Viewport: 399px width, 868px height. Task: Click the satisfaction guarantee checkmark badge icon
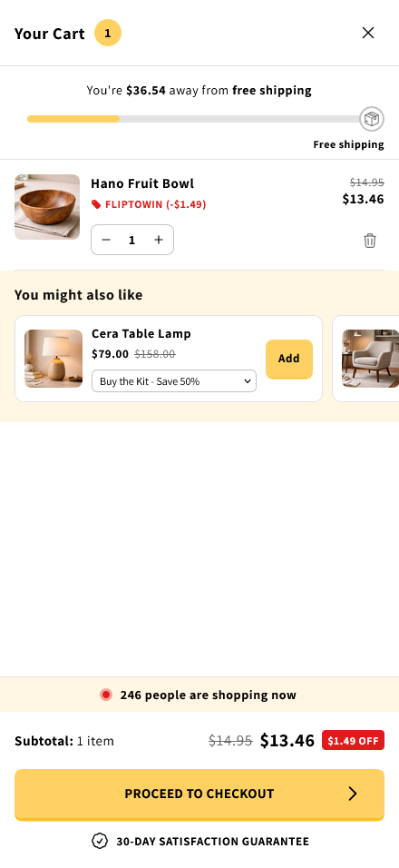pyautogui.click(x=100, y=842)
